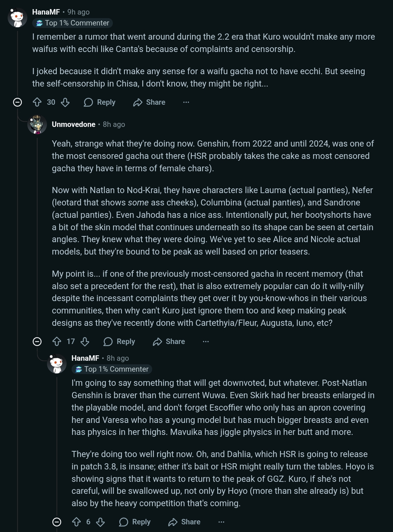This screenshot has width=393, height=532.
Task: Downvote Unmovedone's comment with 17 points
Action: pos(85,342)
